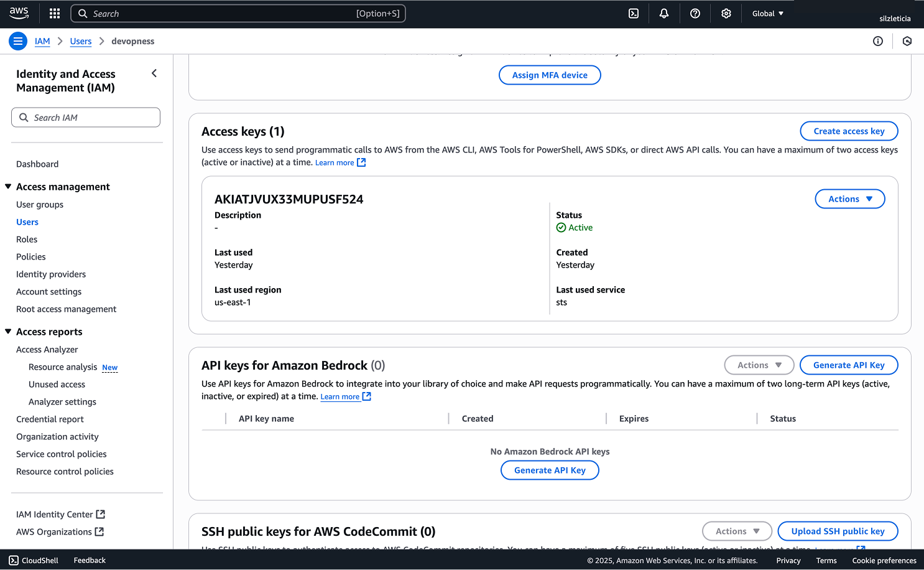Collapse the Access management section
Viewport: 924px width, 570px height.
(8, 187)
